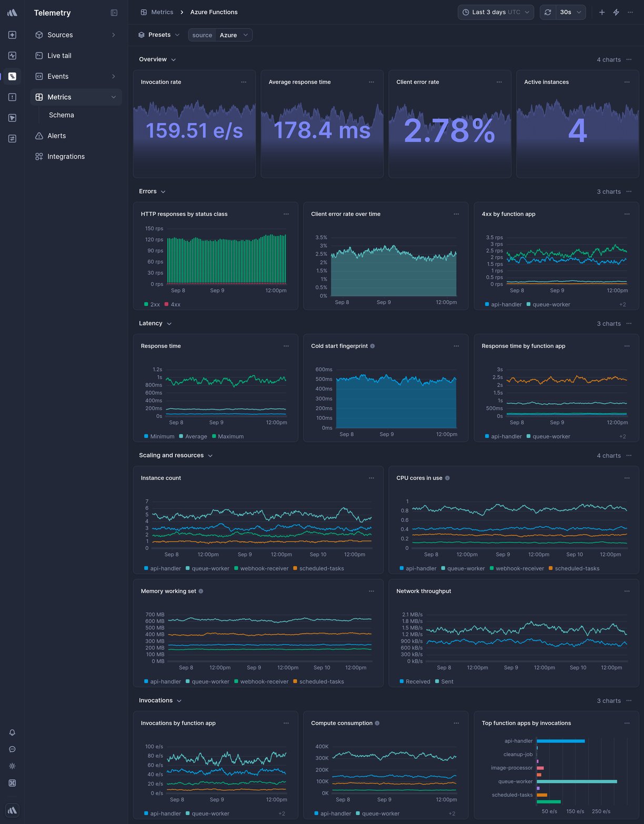Screen dimensions: 644x824
Task: Go to Metrics breadcrumb link
Action: coord(157,12)
